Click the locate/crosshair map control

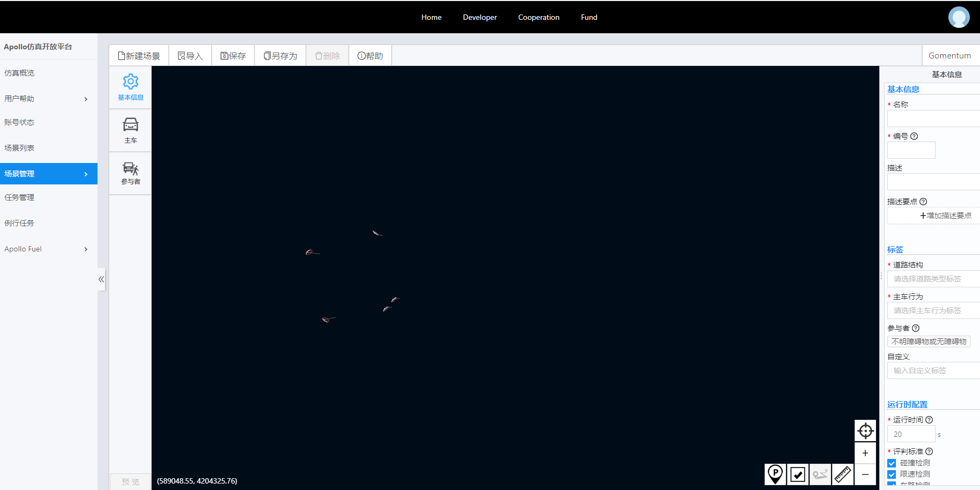[x=865, y=430]
